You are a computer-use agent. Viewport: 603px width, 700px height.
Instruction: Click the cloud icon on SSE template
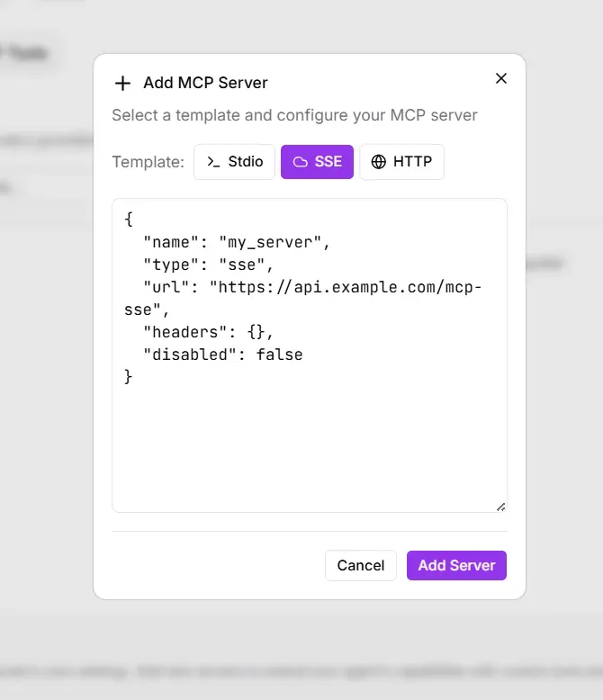(301, 162)
